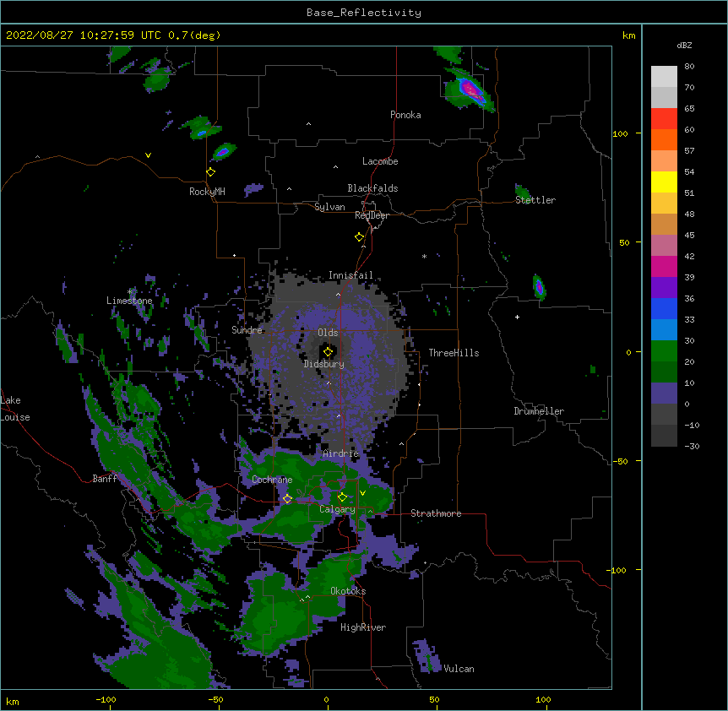Click the Lacombe city label
Image resolution: width=728 pixels, height=711 pixels.
coord(380,161)
